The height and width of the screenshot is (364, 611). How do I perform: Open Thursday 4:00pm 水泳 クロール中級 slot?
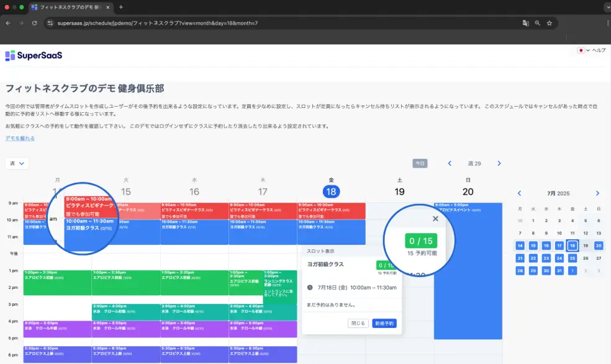pos(263,329)
